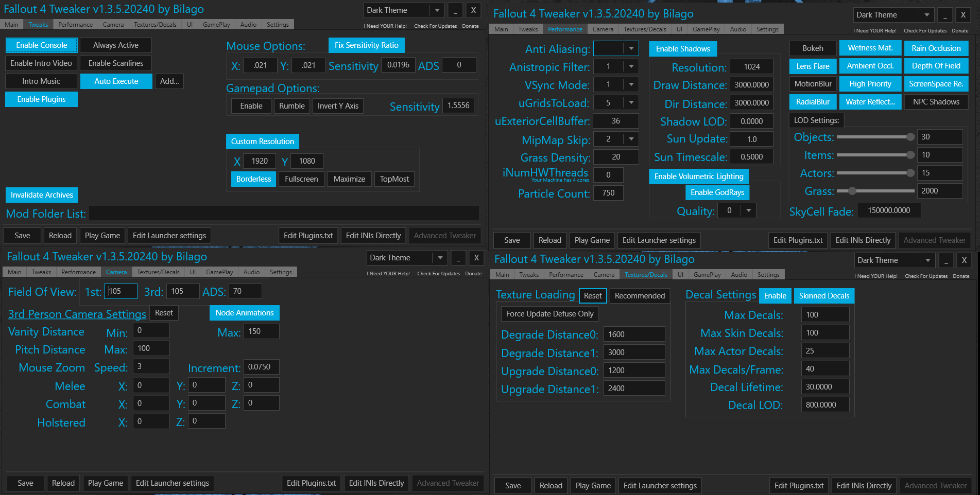
Task: Toggle NPC Shadows
Action: coord(936,102)
